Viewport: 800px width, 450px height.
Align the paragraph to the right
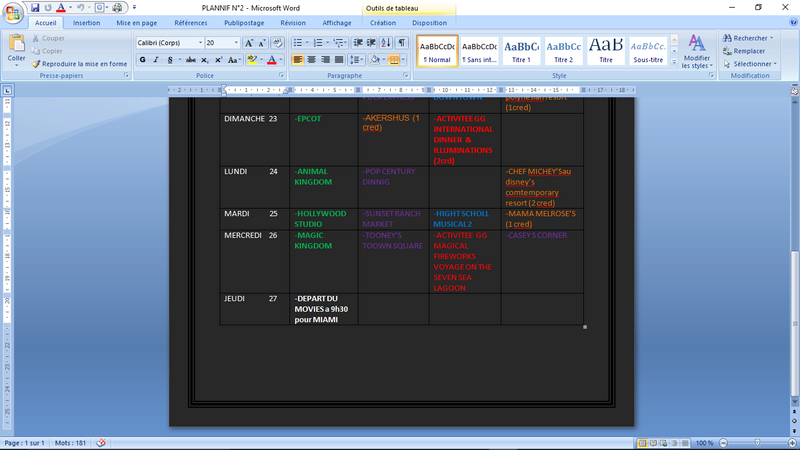point(325,60)
